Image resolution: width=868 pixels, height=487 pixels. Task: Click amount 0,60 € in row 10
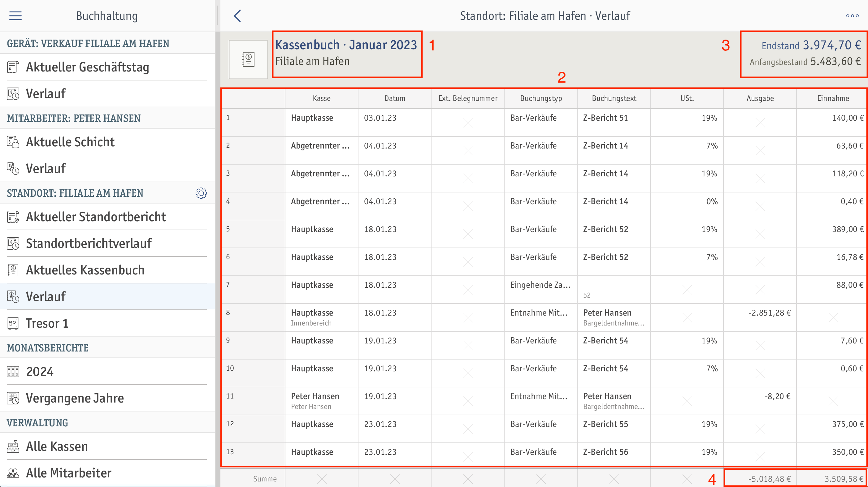coord(852,369)
